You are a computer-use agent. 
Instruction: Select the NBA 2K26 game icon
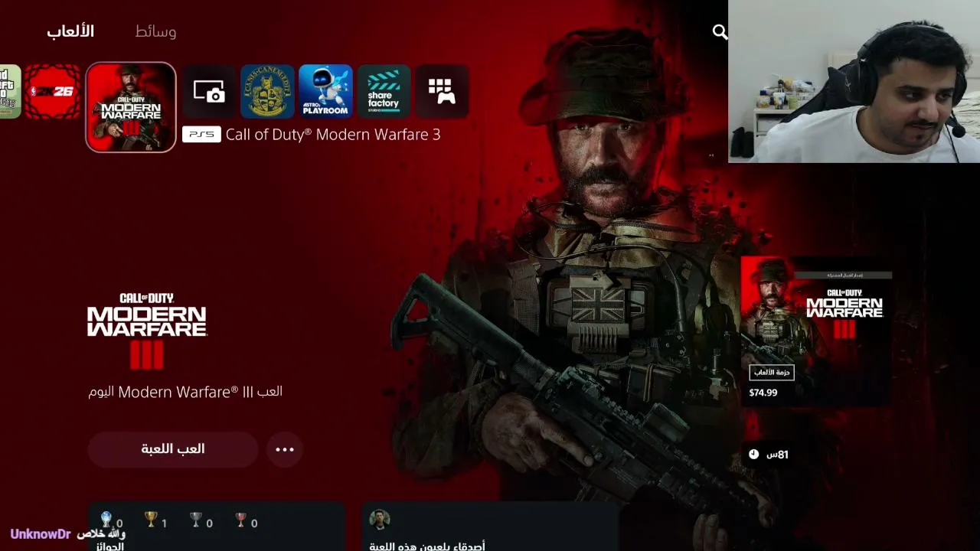(52, 92)
